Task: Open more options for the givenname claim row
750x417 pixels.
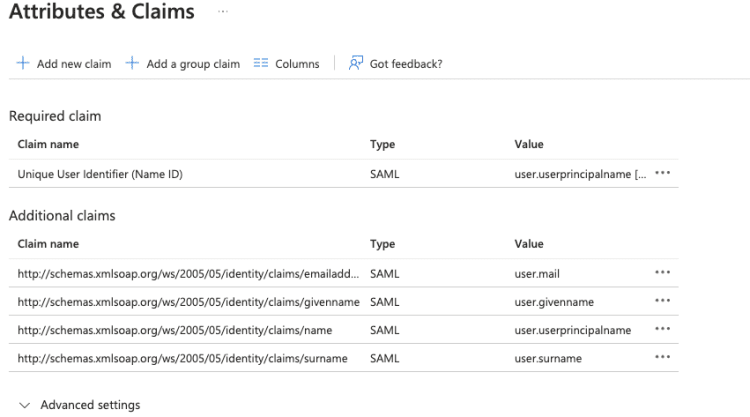Action: (662, 301)
